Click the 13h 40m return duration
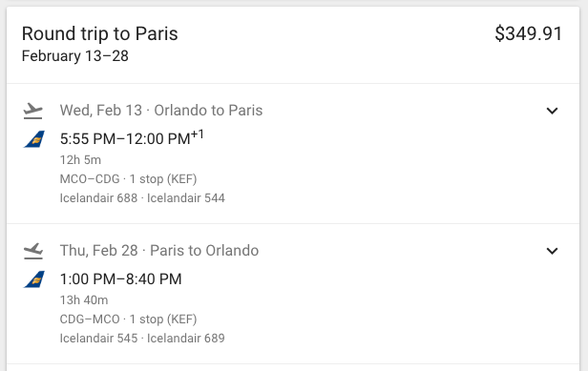The width and height of the screenshot is (588, 371). 84,300
